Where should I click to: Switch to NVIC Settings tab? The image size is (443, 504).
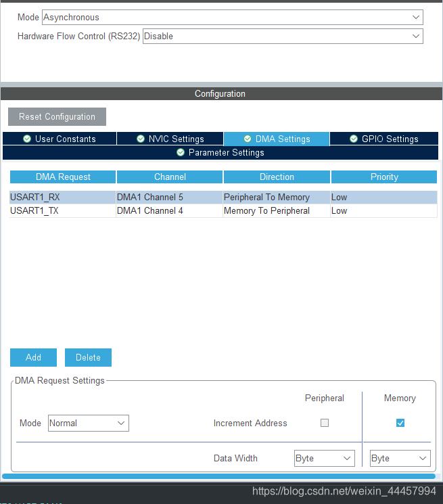tap(170, 139)
